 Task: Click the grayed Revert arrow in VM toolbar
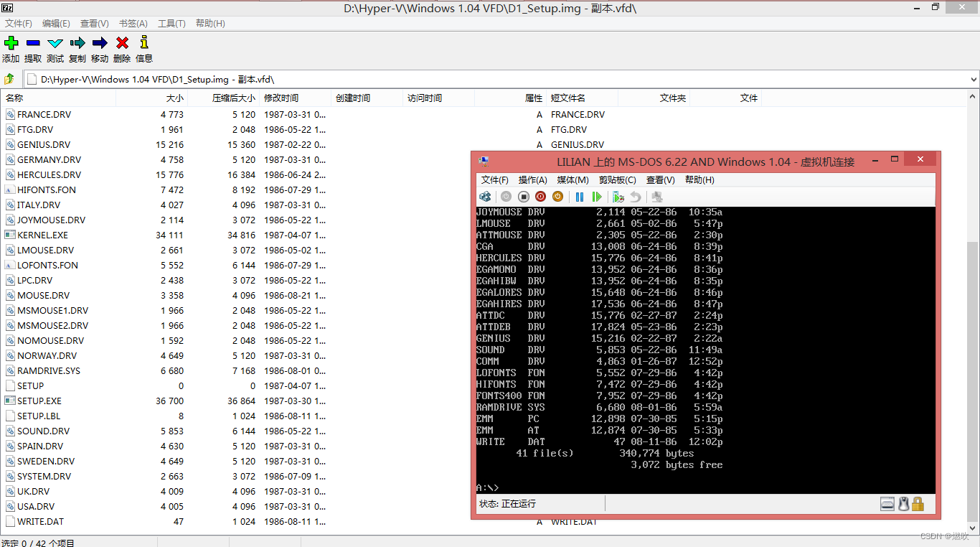coord(636,197)
